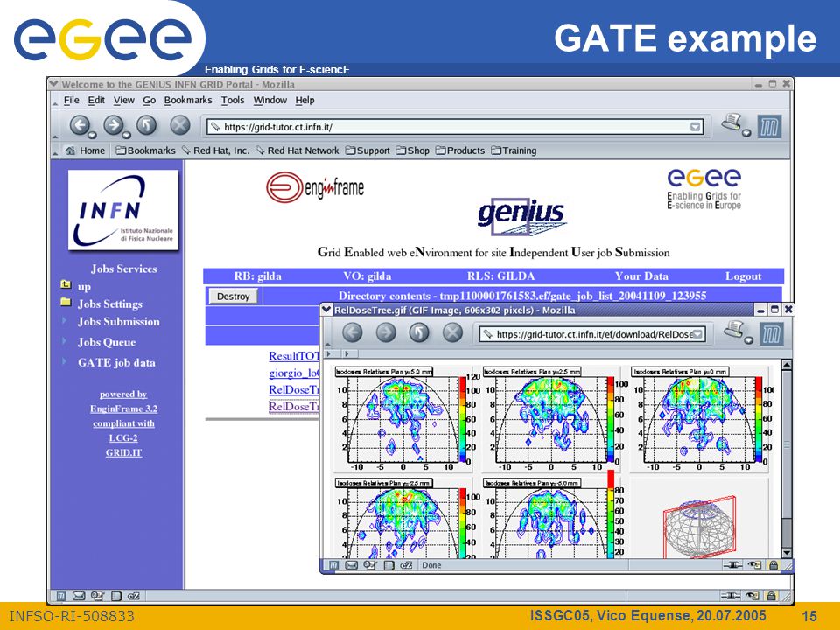The image size is (840, 630).
Task: Click scroll-up arrow in image window scrollbar
Action: point(787,366)
